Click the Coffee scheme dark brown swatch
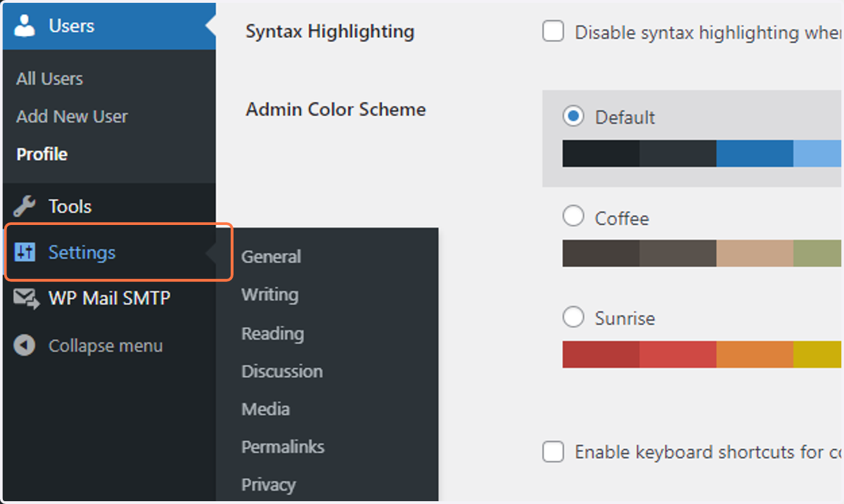Viewport: 844px width, 504px height. click(601, 254)
